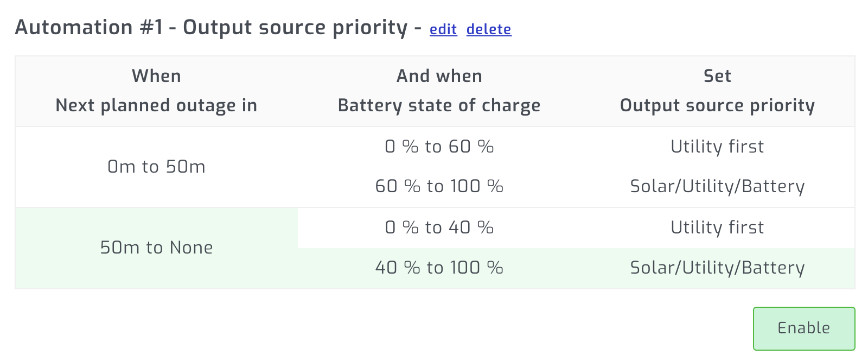Click the delete link for Automation #1
The width and height of the screenshot is (868, 361).
pos(488,29)
